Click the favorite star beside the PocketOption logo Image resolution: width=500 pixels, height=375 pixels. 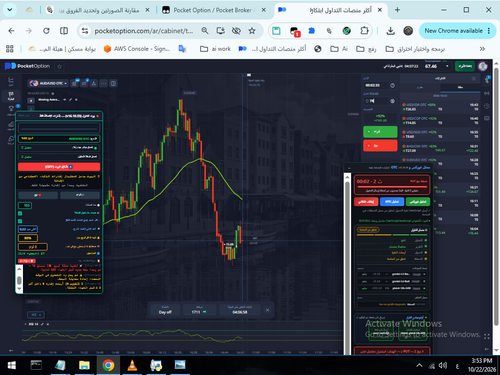60,66
